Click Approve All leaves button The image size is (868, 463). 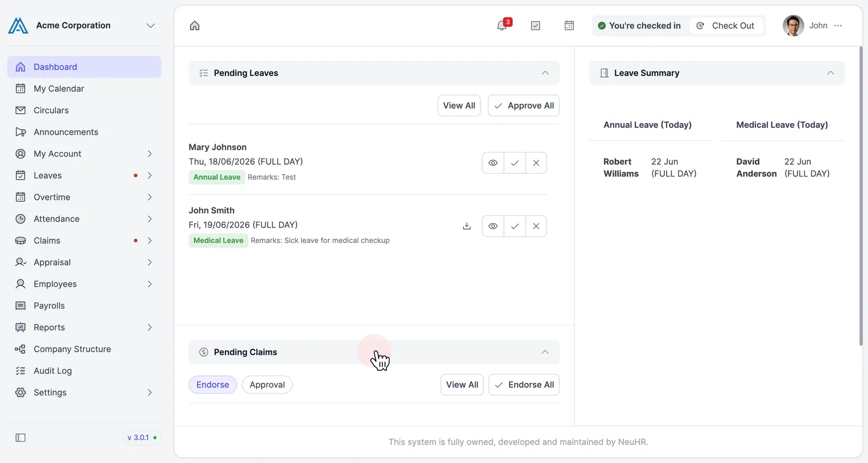(x=523, y=106)
